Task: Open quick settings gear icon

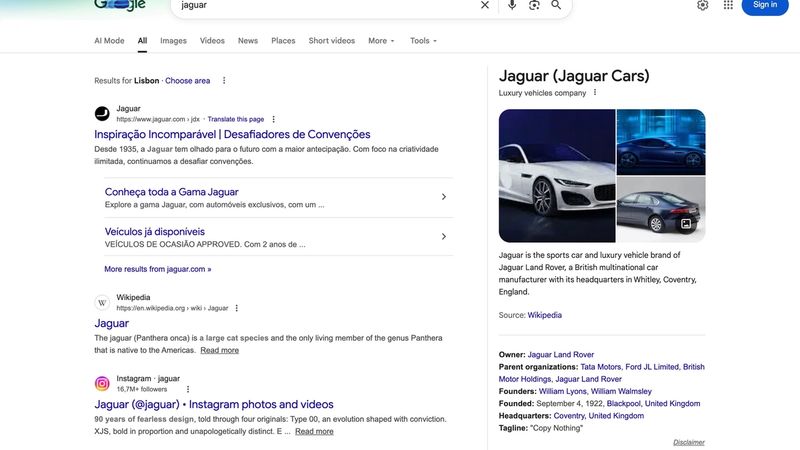Action: pos(703,5)
